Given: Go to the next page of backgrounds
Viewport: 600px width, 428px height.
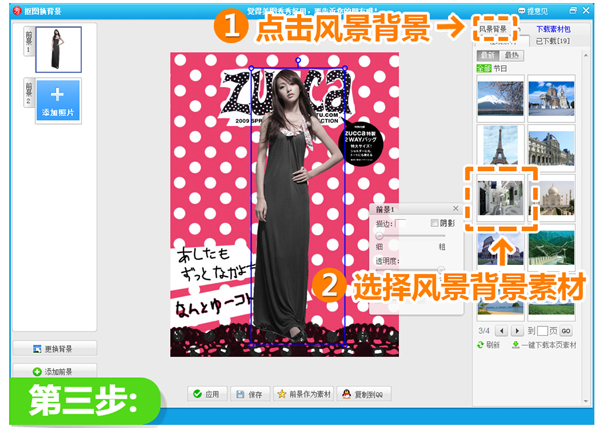Looking at the screenshot, I should click(517, 331).
